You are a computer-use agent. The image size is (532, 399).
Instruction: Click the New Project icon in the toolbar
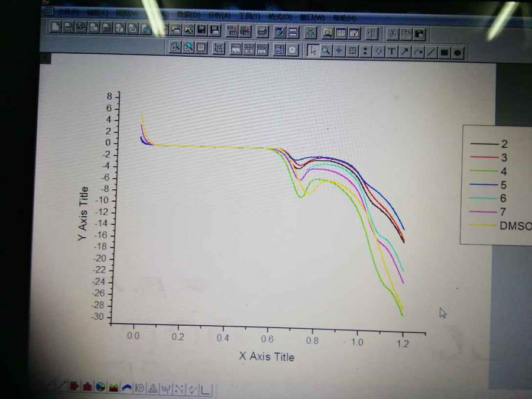coord(56,27)
